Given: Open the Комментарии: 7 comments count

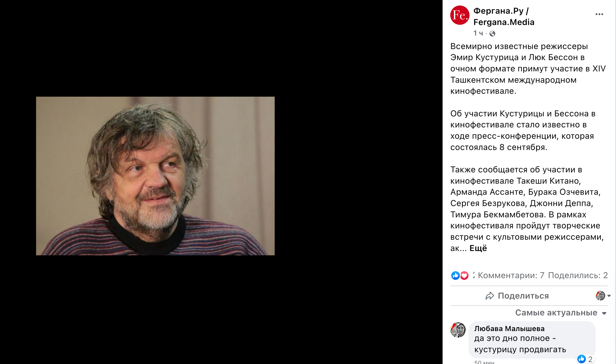Looking at the screenshot, I should tap(511, 276).
